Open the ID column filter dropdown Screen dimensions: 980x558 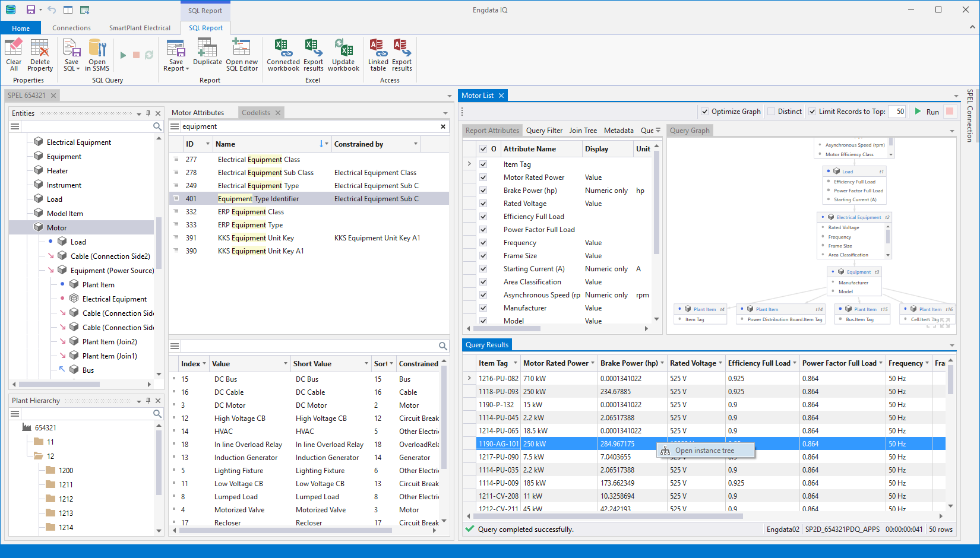pyautogui.click(x=208, y=144)
